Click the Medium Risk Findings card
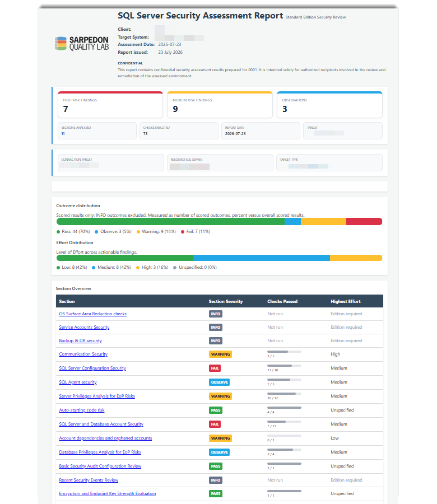The height and width of the screenshot is (504, 437). (x=220, y=105)
